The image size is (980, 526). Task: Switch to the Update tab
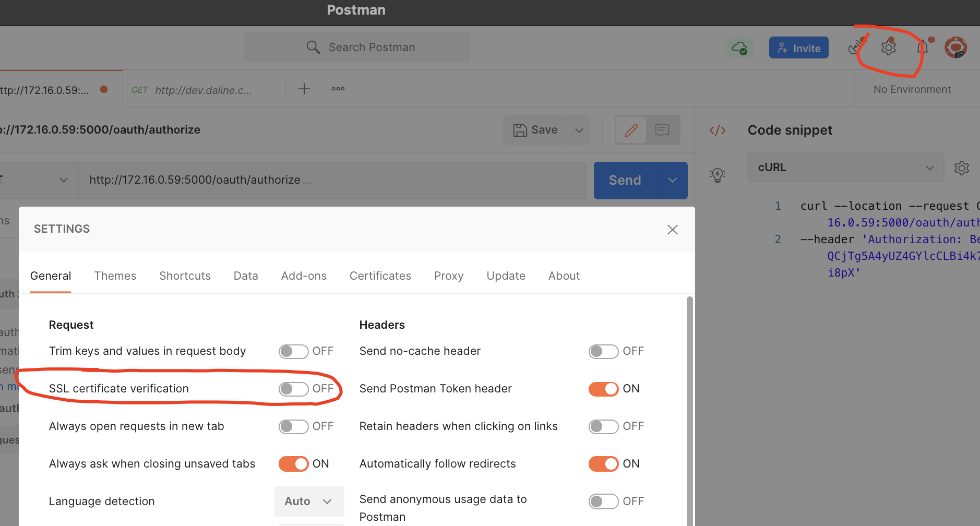coord(506,276)
